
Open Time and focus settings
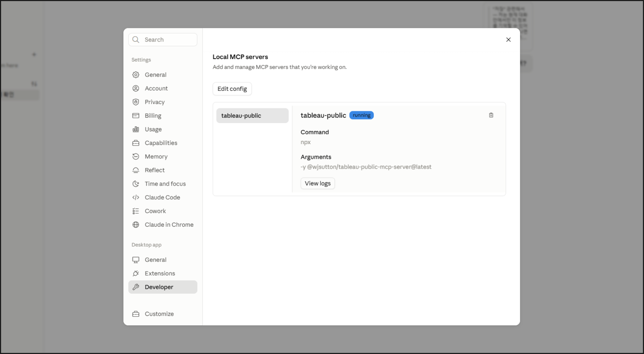163,184
